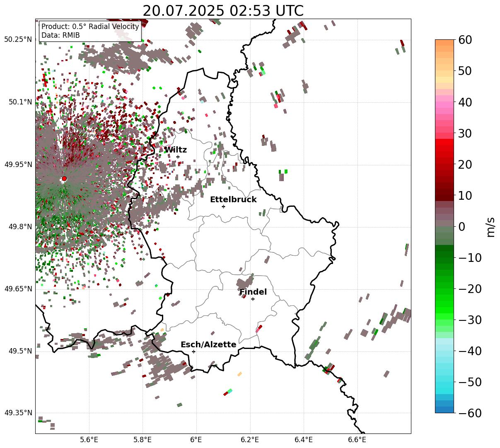Click the colorbar value 30
500x448 pixels.
coord(465,133)
